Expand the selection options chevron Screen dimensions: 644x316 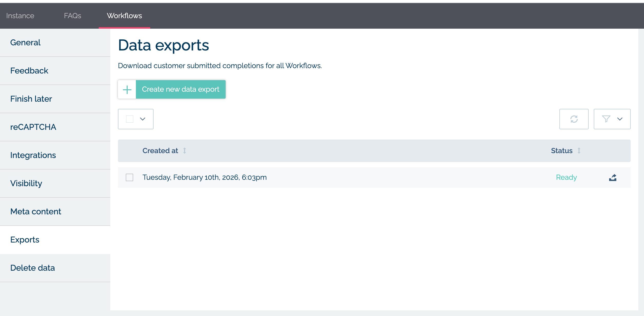click(143, 119)
